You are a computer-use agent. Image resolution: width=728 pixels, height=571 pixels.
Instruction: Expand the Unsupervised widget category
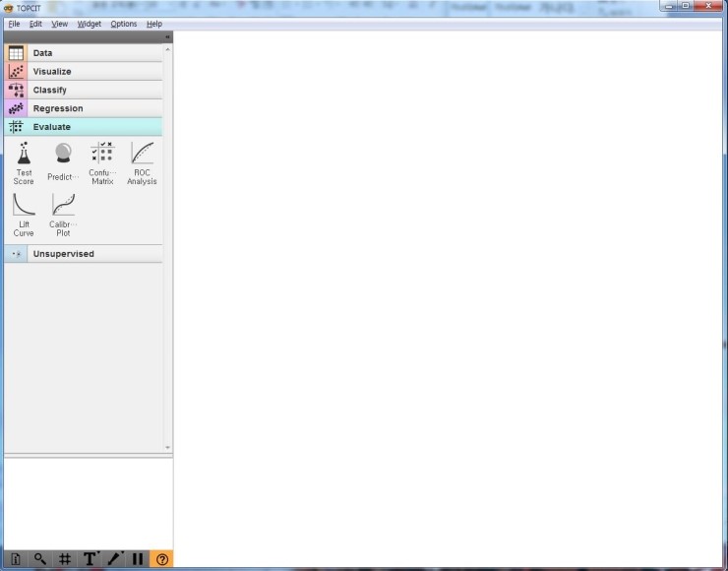click(84, 254)
